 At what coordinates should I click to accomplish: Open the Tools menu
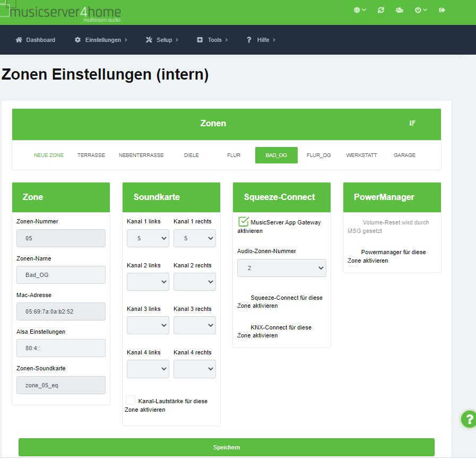[x=212, y=40]
